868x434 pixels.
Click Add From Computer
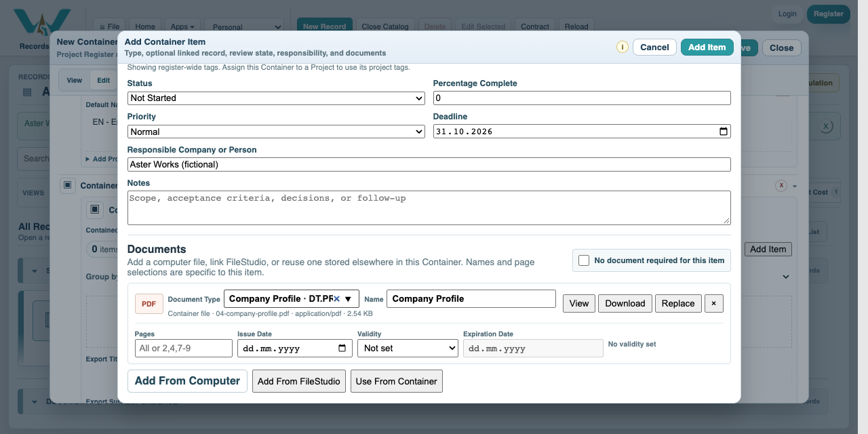(187, 380)
